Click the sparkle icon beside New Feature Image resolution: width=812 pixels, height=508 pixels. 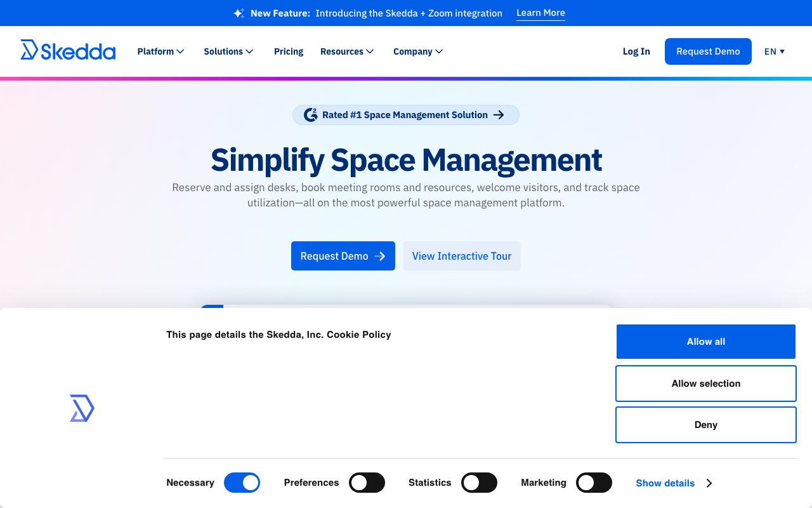[x=239, y=13]
